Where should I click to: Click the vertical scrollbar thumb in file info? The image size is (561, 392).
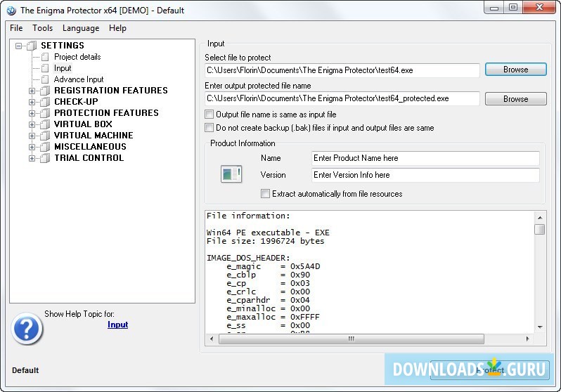point(539,229)
